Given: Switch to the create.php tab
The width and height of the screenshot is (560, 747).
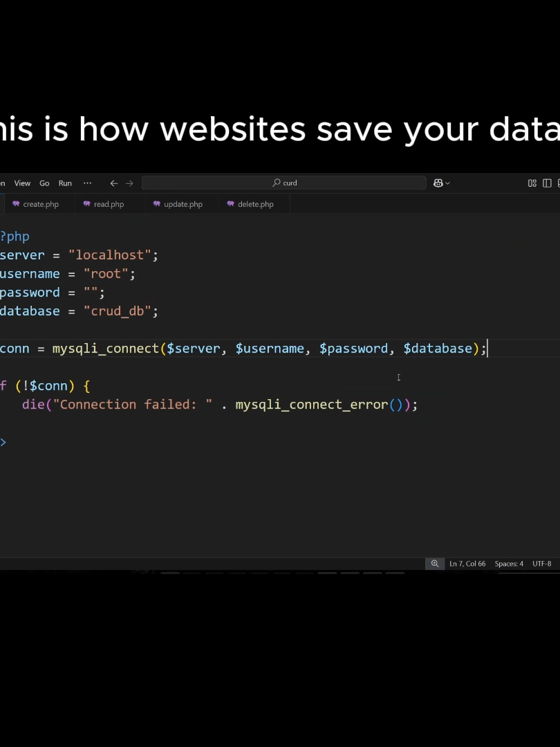Looking at the screenshot, I should [36, 204].
